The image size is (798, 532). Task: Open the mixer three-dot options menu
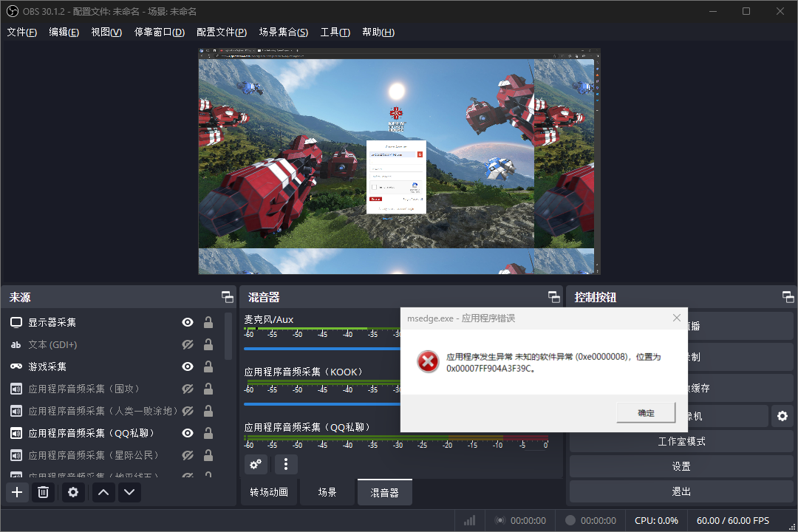[x=286, y=464]
